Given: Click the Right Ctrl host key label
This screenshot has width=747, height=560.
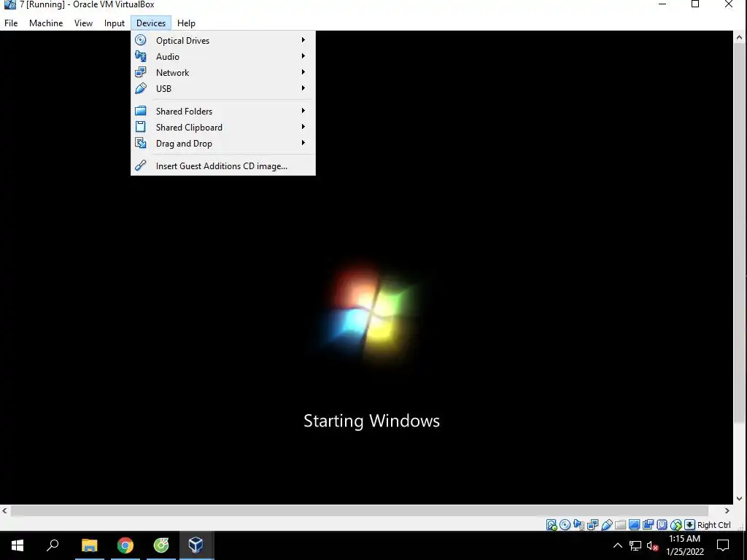Looking at the screenshot, I should click(x=713, y=525).
